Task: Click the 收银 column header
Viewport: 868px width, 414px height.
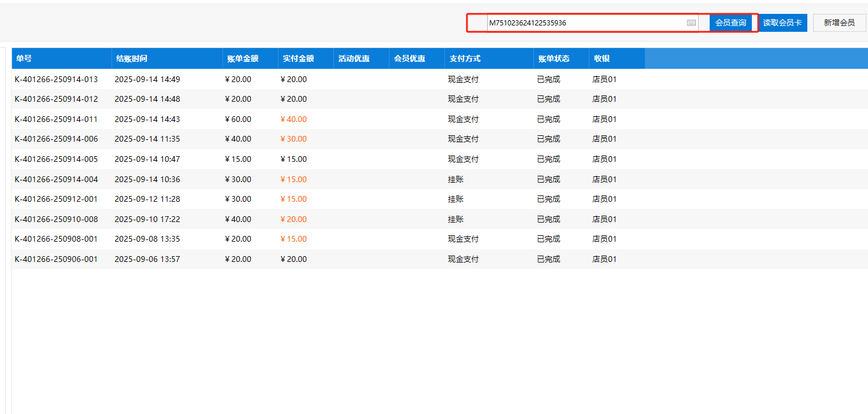Action: click(602, 58)
